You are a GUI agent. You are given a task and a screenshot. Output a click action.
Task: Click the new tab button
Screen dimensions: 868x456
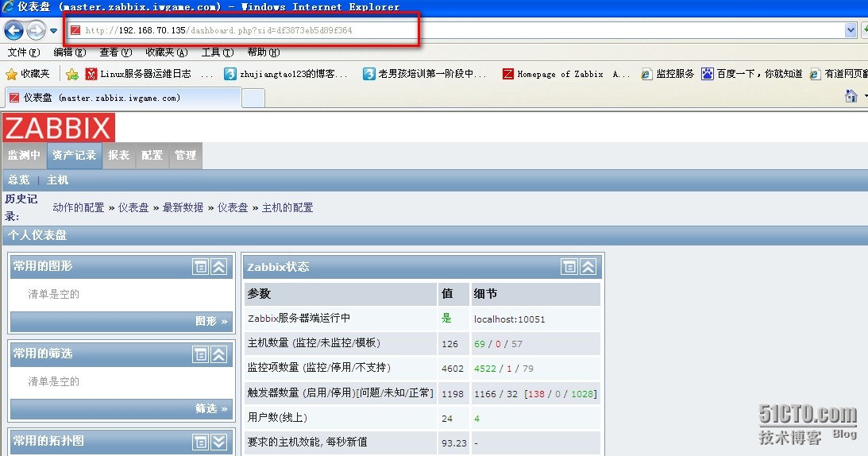pos(253,98)
